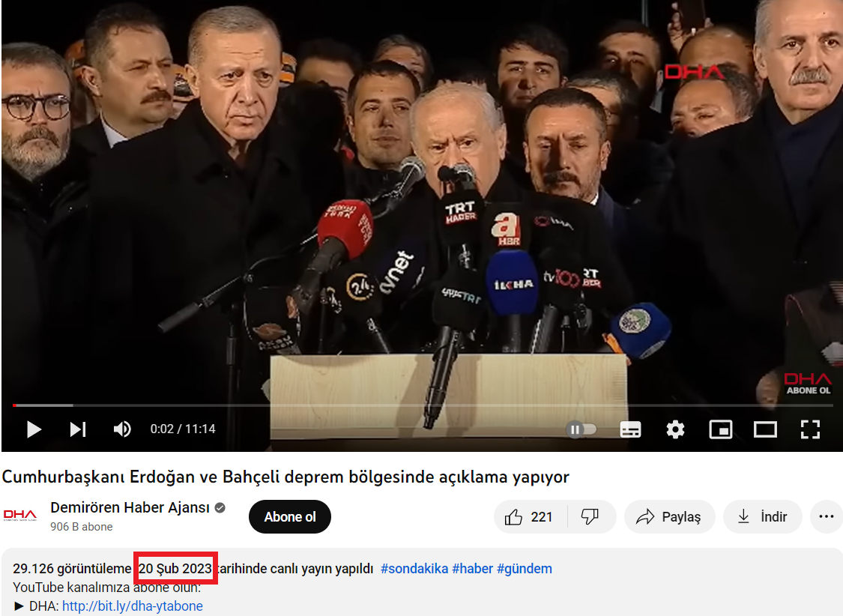Switch to theater mode view

tap(765, 429)
